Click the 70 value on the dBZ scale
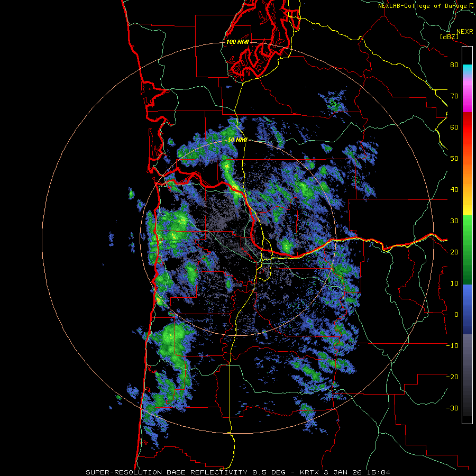Viewport: 476px width, 476px height. point(454,96)
